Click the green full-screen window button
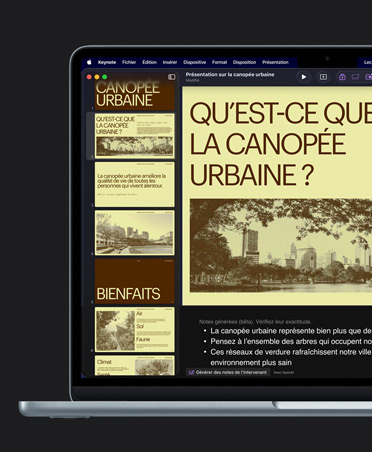This screenshot has width=372, height=452. tap(105, 77)
